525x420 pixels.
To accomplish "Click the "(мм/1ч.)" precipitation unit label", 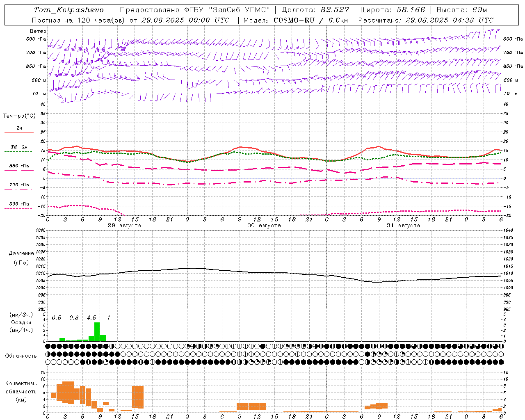I will tap(21, 330).
